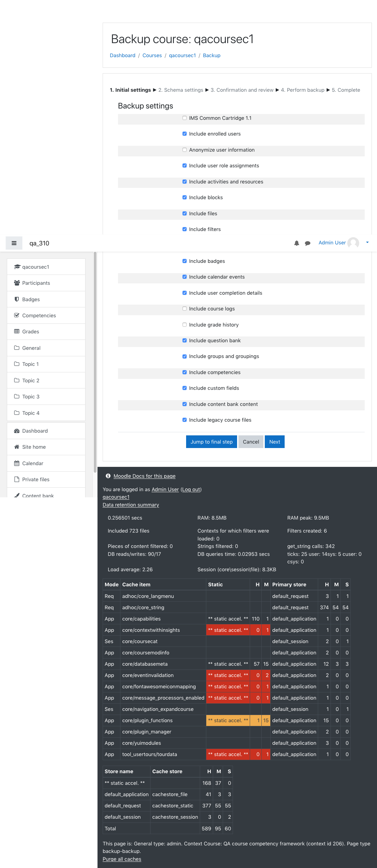Click the Site home house icon
The width and height of the screenshot is (377, 868).
point(17,447)
